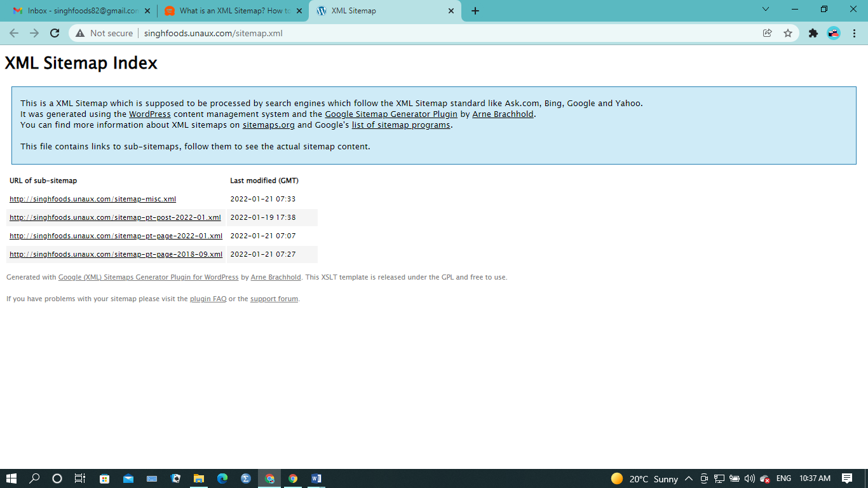Open a new browser tab
The image size is (868, 488).
point(475,11)
